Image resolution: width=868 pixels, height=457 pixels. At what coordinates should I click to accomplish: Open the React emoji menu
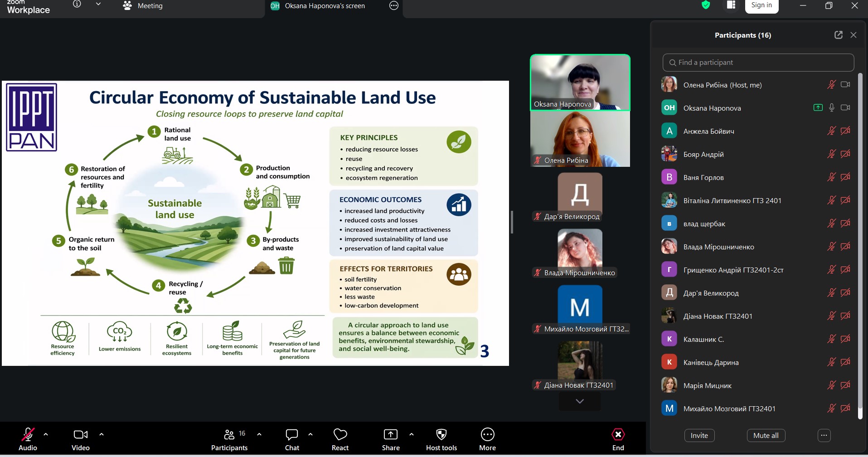340,440
